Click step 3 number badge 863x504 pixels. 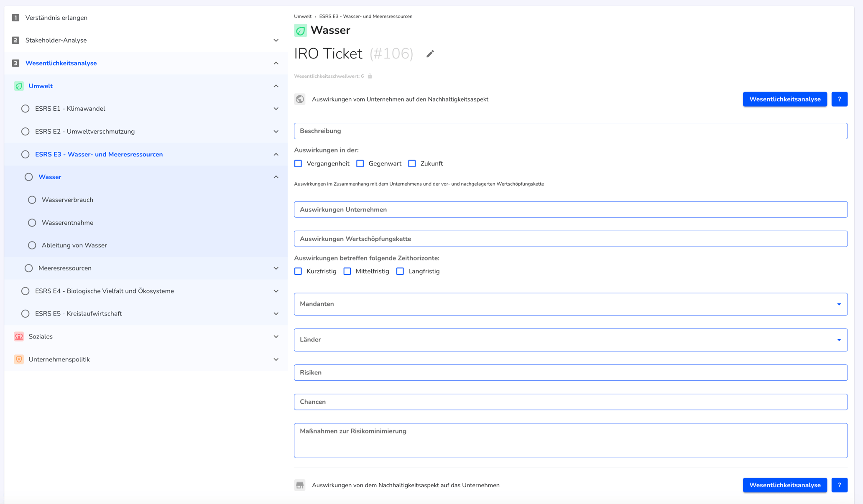point(15,63)
